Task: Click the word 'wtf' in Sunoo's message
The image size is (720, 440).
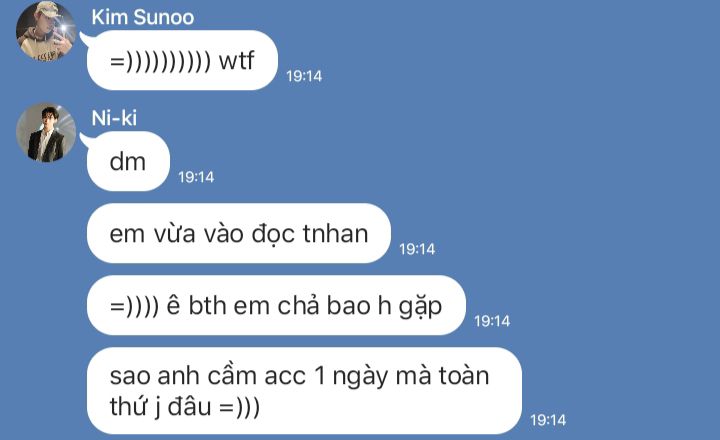Action: pyautogui.click(x=236, y=61)
